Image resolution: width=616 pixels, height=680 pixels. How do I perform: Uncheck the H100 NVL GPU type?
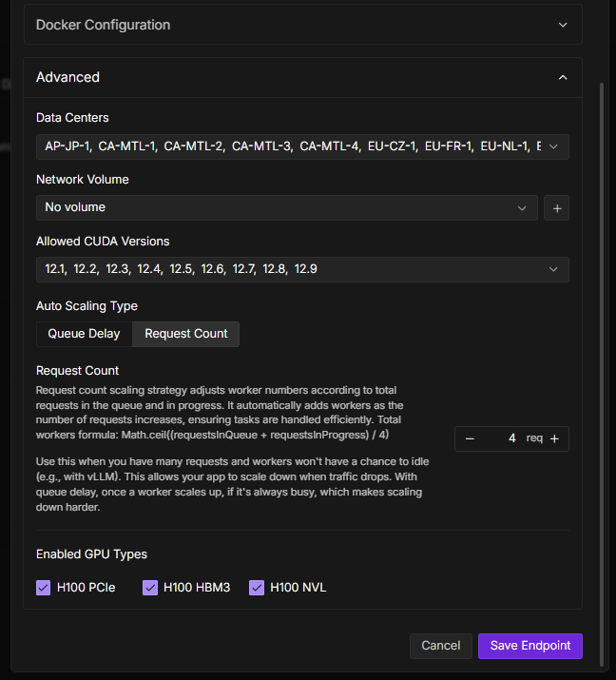click(257, 588)
